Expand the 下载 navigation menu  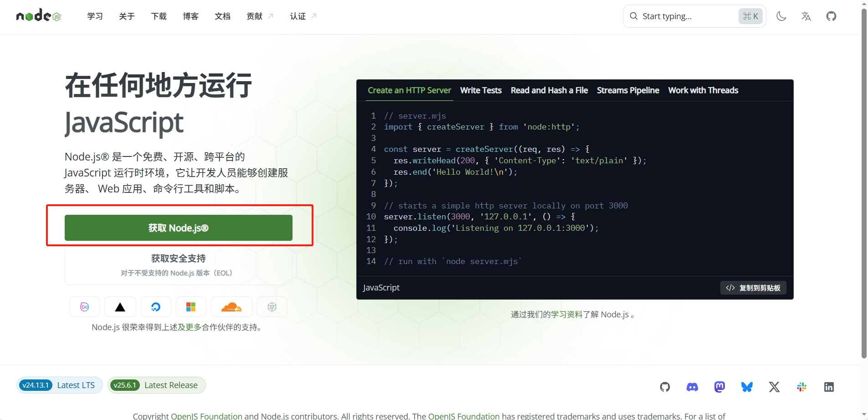click(x=159, y=16)
